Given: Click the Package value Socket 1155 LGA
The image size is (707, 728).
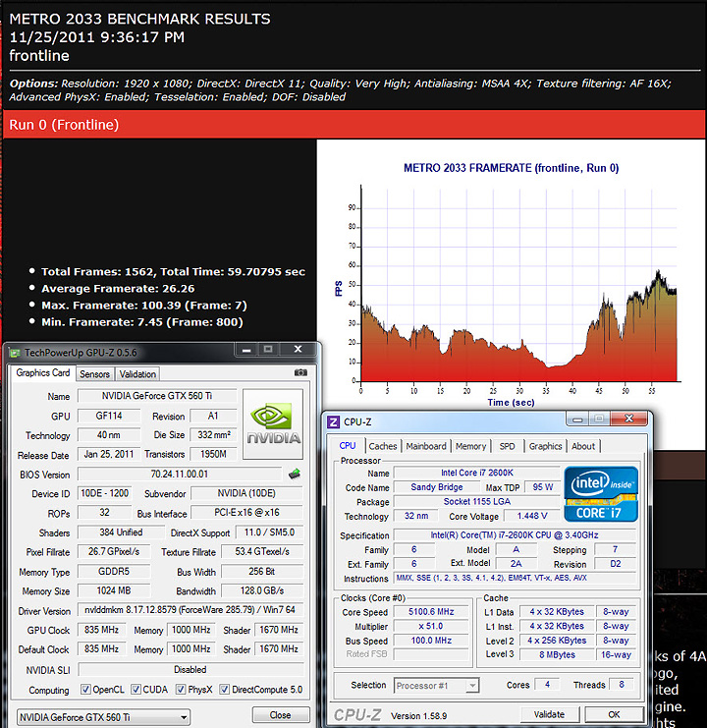Looking at the screenshot, I should click(476, 501).
